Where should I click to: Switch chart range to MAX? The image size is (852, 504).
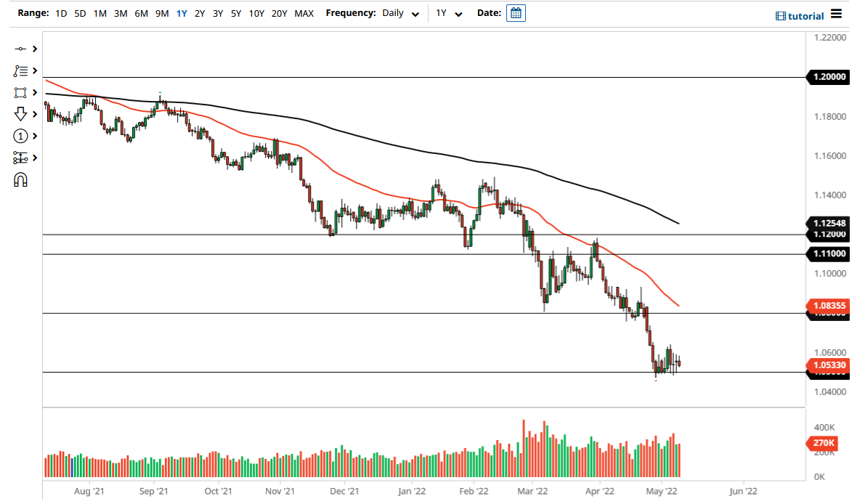click(x=304, y=13)
